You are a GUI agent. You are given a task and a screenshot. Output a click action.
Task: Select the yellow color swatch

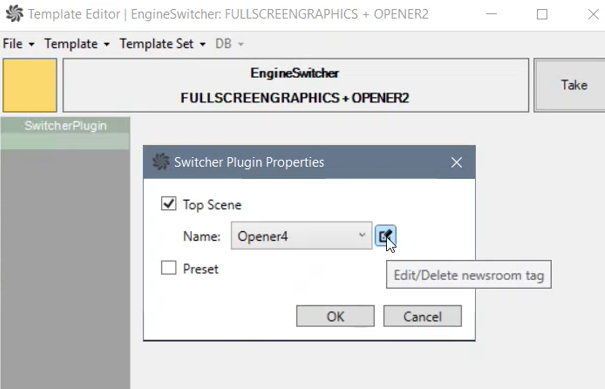tap(30, 85)
